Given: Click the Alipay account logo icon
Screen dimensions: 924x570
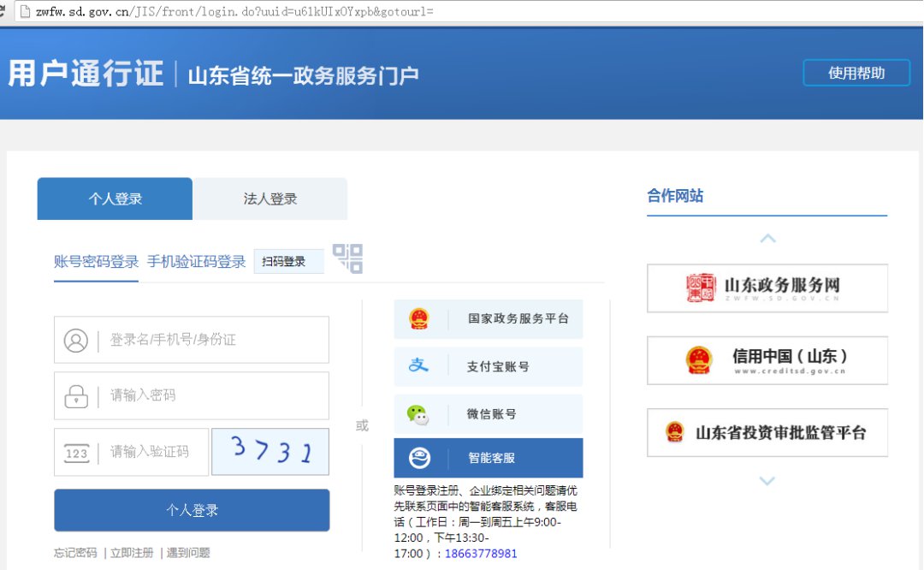Looking at the screenshot, I should [418, 365].
